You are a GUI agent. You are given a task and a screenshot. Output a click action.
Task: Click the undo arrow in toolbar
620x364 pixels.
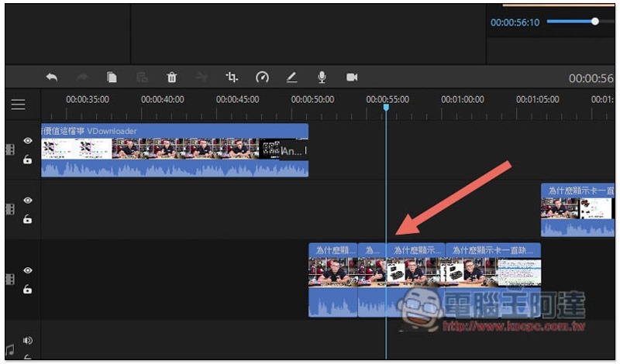[51, 77]
